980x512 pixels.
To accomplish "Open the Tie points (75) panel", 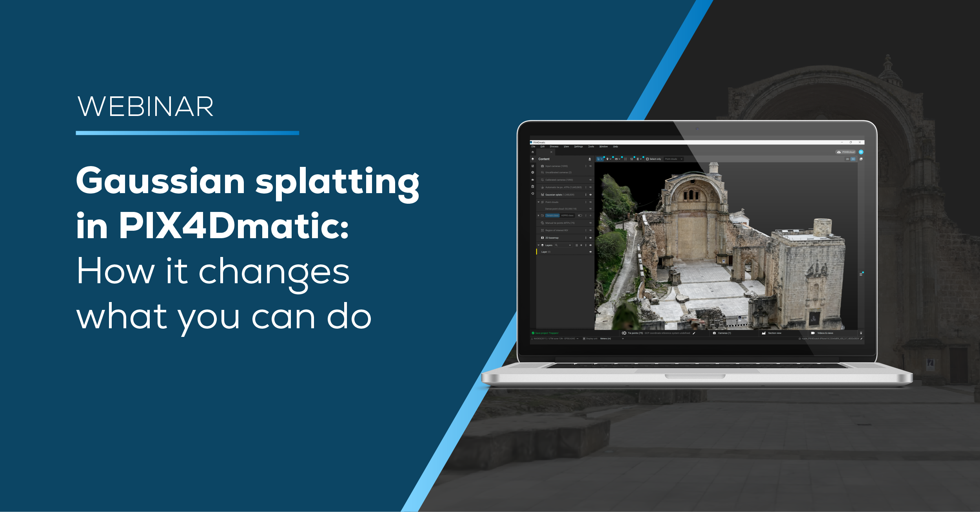I will click(633, 333).
